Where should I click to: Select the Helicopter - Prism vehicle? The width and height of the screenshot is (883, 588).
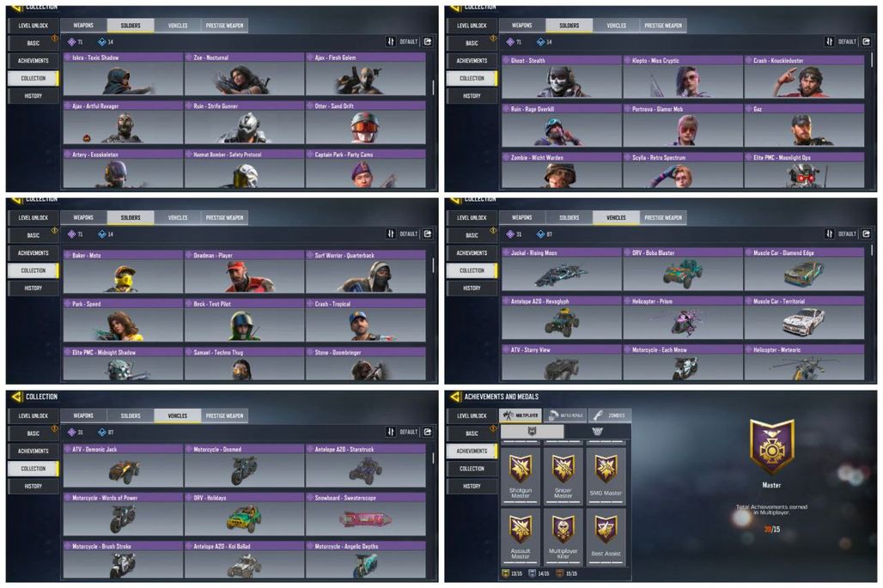click(683, 318)
